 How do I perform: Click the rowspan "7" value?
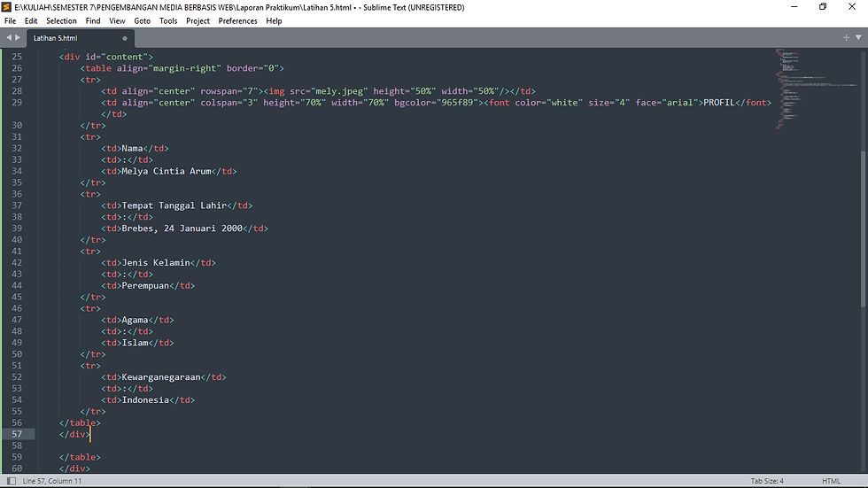[250, 91]
